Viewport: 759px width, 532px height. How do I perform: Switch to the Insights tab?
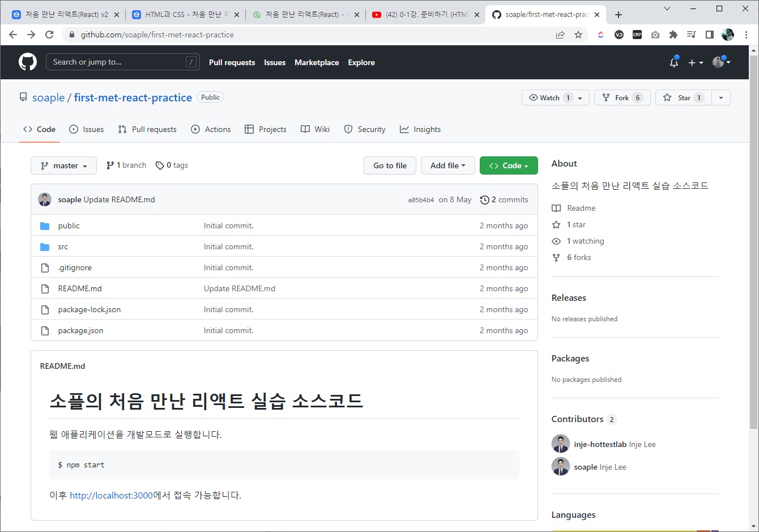coord(420,129)
